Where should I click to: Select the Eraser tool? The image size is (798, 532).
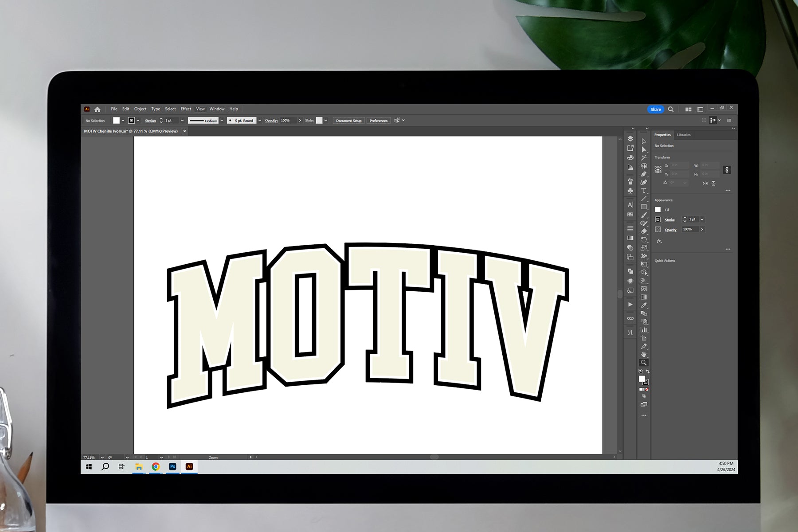[644, 231]
